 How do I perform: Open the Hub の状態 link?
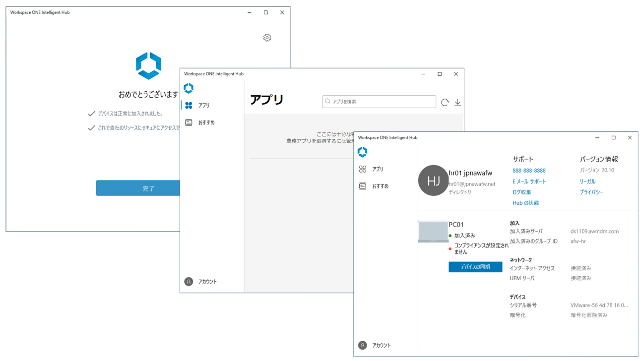(525, 203)
